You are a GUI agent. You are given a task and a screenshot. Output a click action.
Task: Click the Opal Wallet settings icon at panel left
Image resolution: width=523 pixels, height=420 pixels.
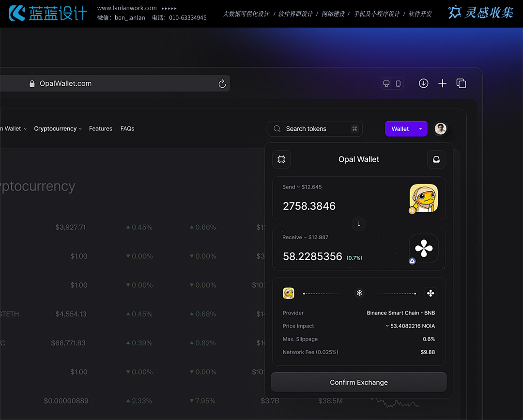coord(281,159)
